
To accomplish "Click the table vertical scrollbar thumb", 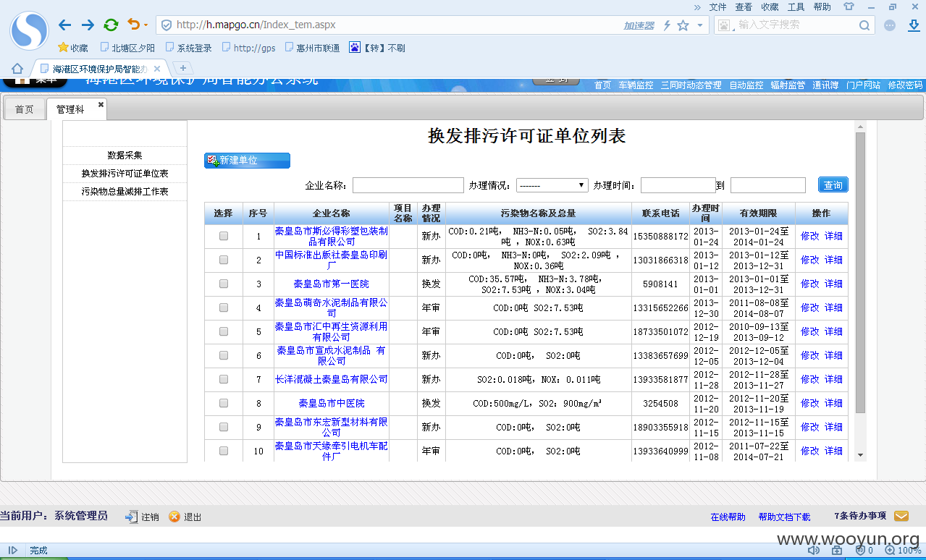I will coord(860,273).
